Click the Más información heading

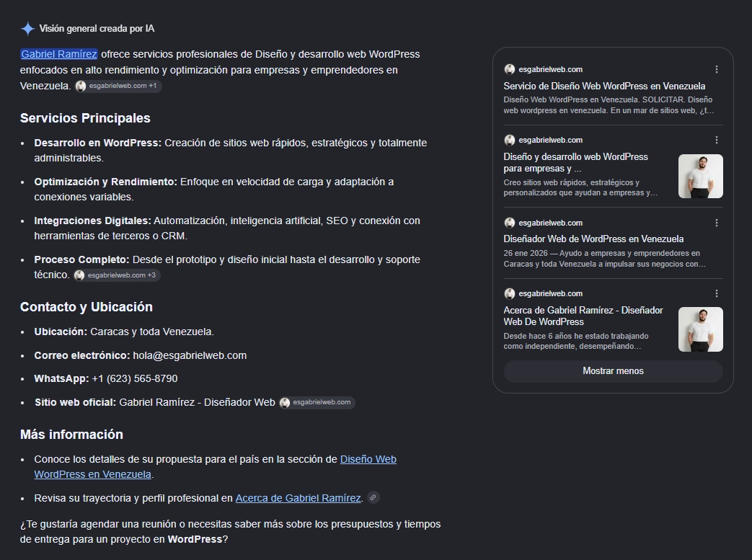[x=71, y=435]
